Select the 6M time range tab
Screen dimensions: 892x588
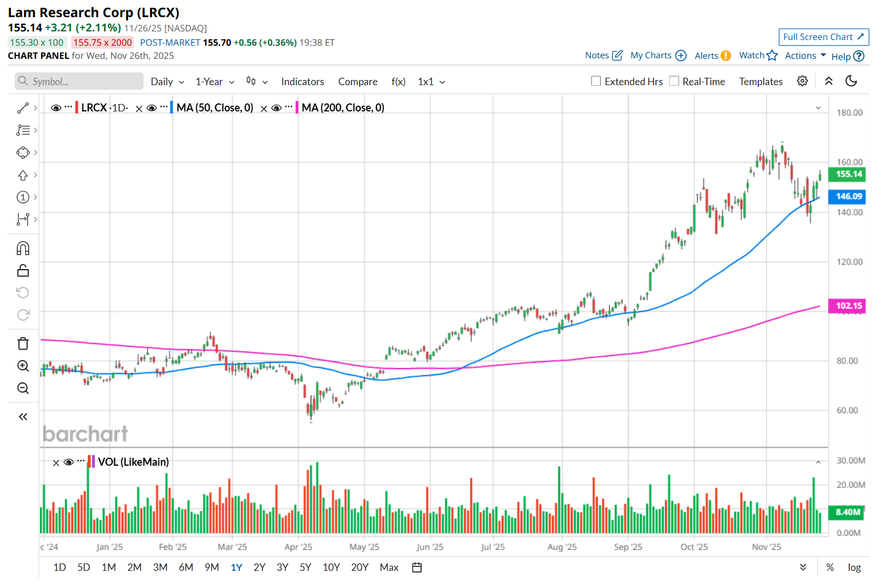pyautogui.click(x=186, y=567)
